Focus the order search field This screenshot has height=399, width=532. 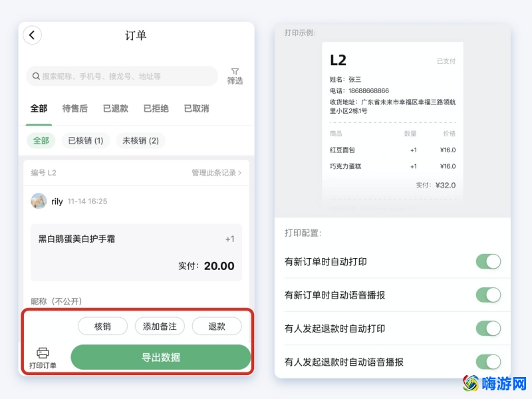click(x=122, y=76)
